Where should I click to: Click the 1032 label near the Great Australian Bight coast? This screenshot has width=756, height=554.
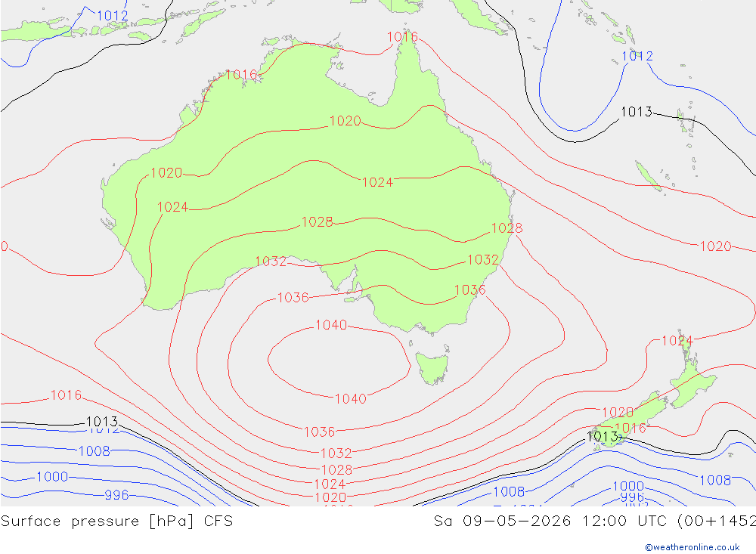[271, 262]
